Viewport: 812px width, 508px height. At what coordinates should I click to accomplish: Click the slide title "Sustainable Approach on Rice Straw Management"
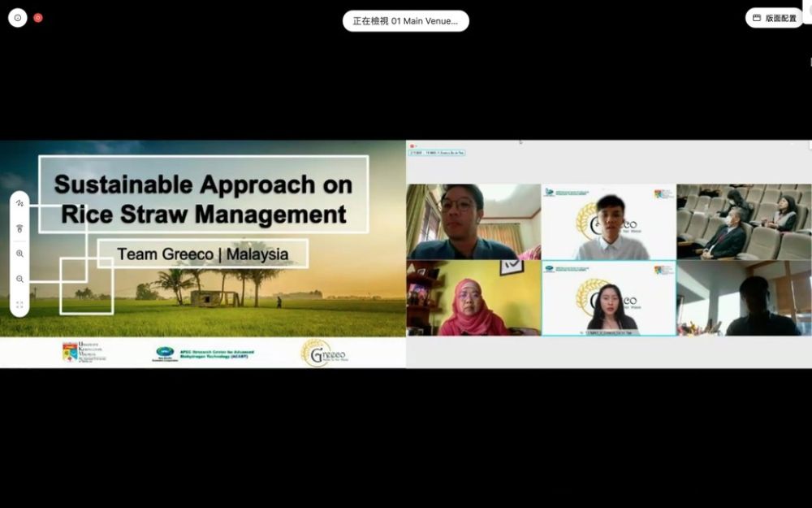pos(203,199)
